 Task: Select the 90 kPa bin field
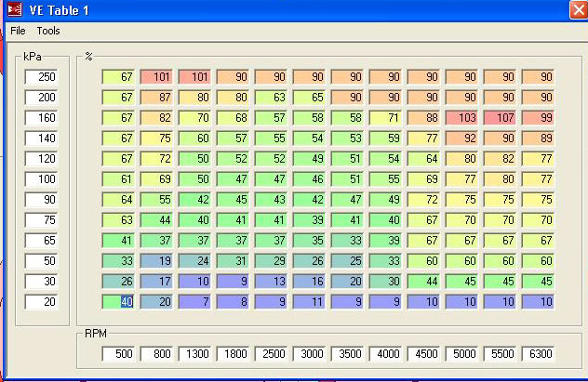[42, 200]
